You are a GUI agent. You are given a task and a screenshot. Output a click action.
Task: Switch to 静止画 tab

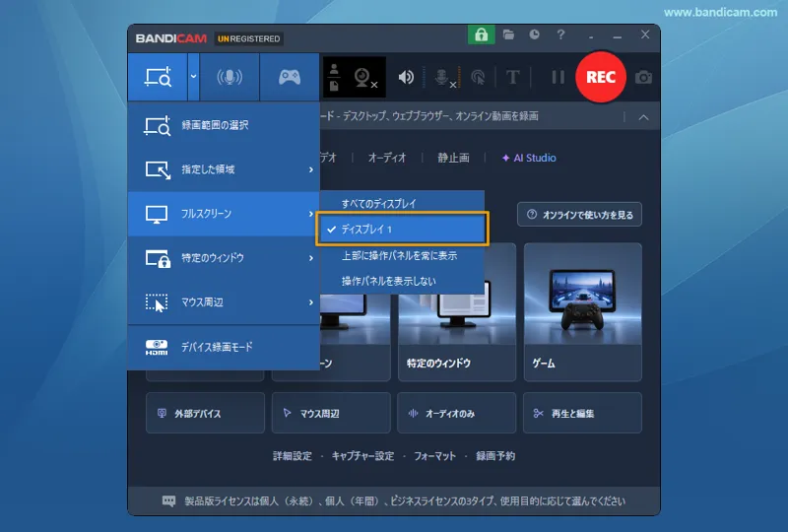pyautogui.click(x=453, y=158)
